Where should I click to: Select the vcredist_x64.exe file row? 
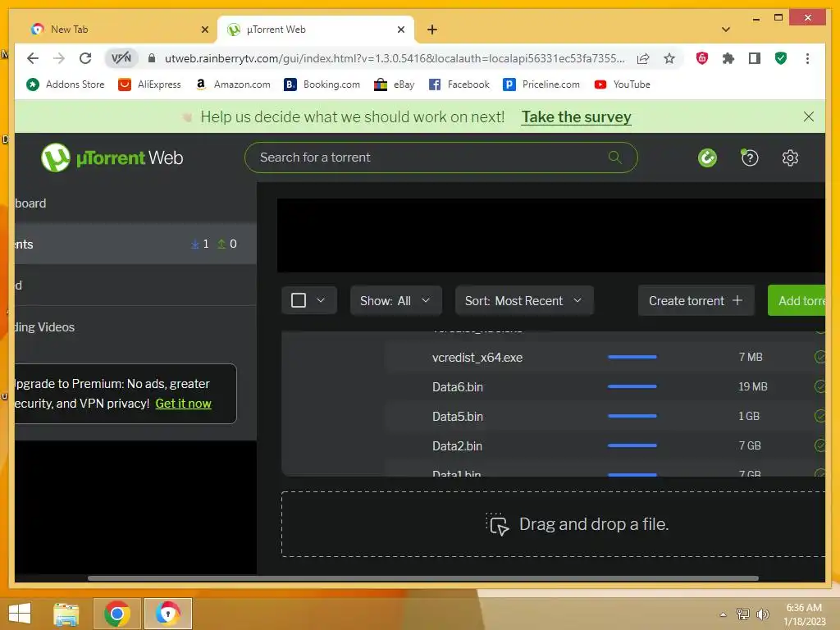click(605, 358)
